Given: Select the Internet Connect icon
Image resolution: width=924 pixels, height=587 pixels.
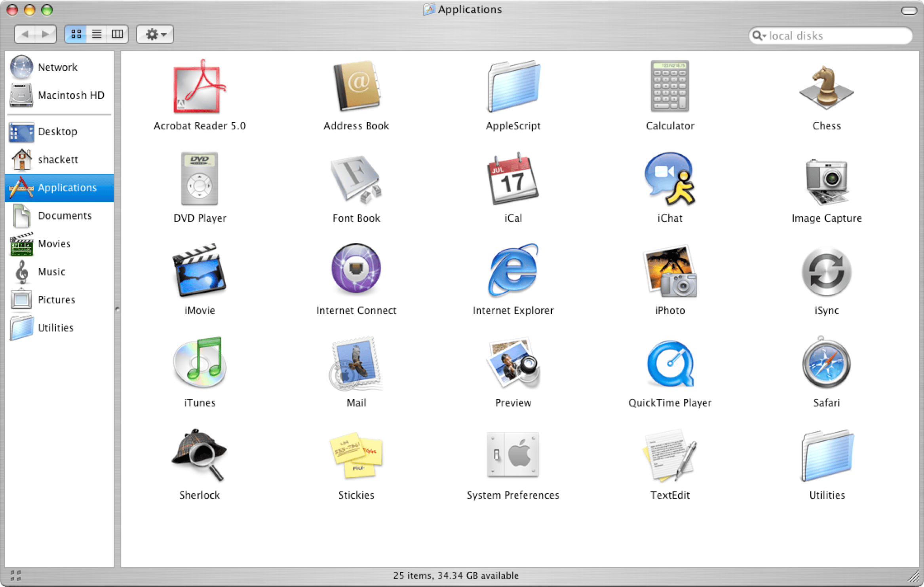Looking at the screenshot, I should [356, 269].
